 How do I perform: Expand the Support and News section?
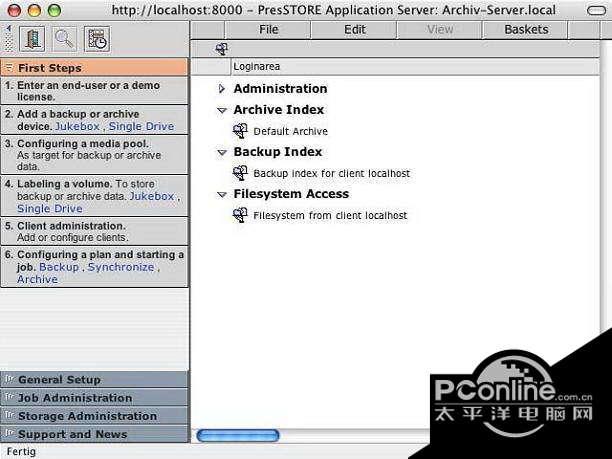click(x=94, y=434)
